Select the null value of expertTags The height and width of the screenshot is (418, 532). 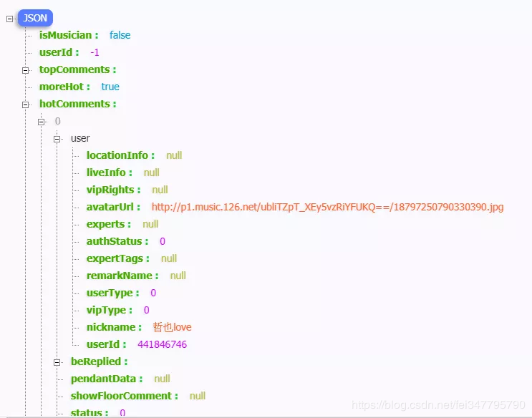[x=169, y=258]
